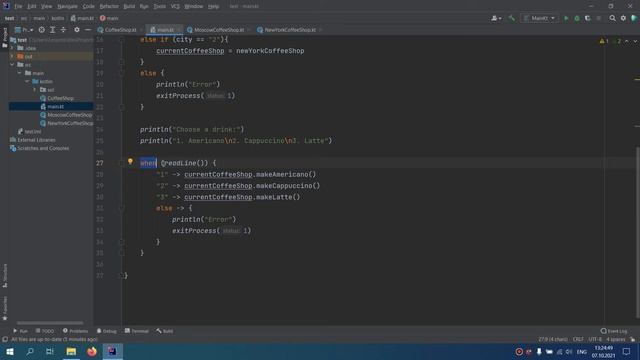Open the TODO tool window button

click(x=45, y=331)
